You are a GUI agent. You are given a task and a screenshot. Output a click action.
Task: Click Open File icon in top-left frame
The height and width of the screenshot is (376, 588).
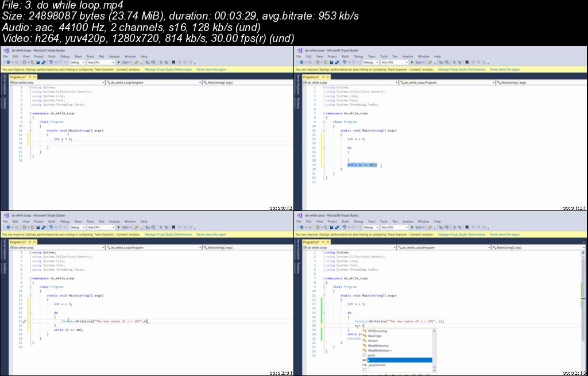point(32,62)
